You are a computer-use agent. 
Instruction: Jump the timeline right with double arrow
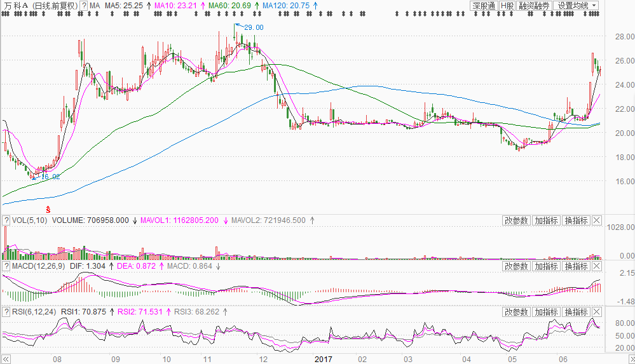(x=631, y=359)
